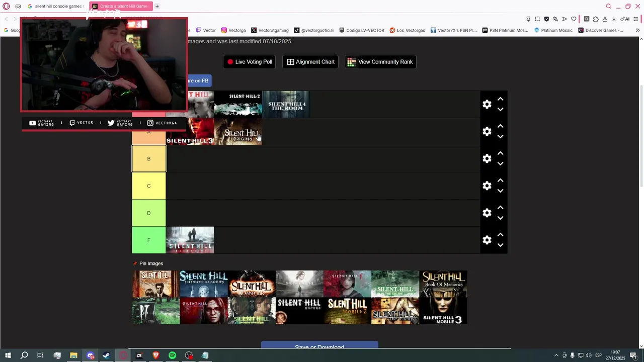Open the extensions cube icon
Screen dimensions: 644x362
click(596, 19)
